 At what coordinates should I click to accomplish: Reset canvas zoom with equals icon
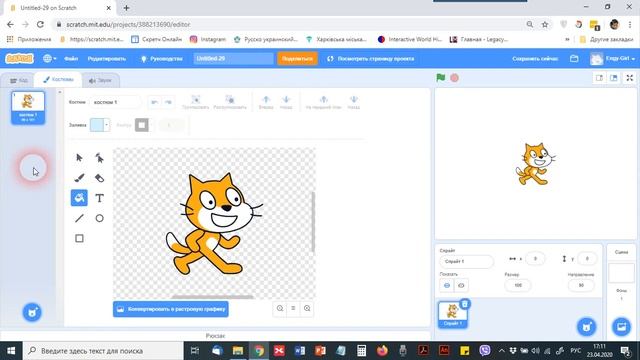293,309
